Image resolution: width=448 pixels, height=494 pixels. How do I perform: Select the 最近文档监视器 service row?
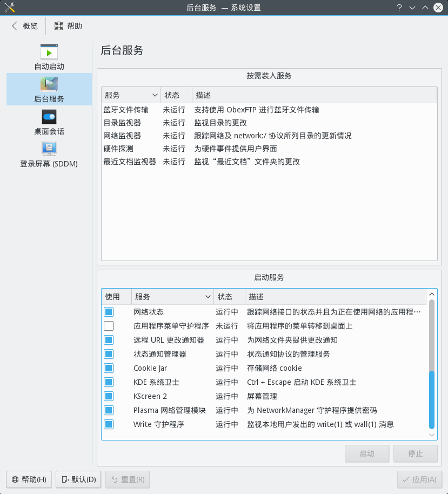pyautogui.click(x=269, y=162)
